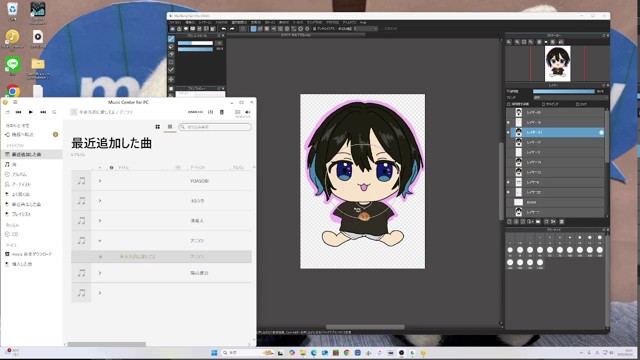Viewport: 640px width, 360px height.
Task: Play the track in Music Center
Action: click(x=31, y=112)
